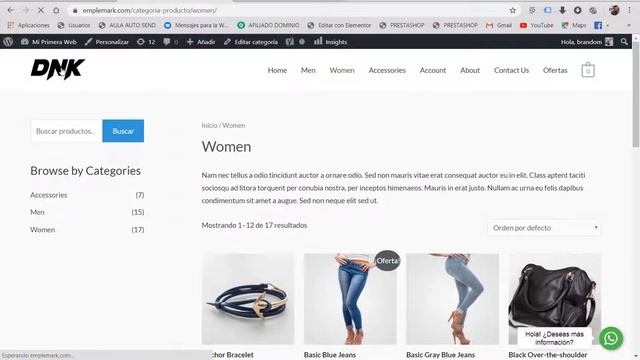Screen dimensions: 640x360
Task: Open the Facebook bookmark icon
Action: pyautogui.click(x=598, y=25)
